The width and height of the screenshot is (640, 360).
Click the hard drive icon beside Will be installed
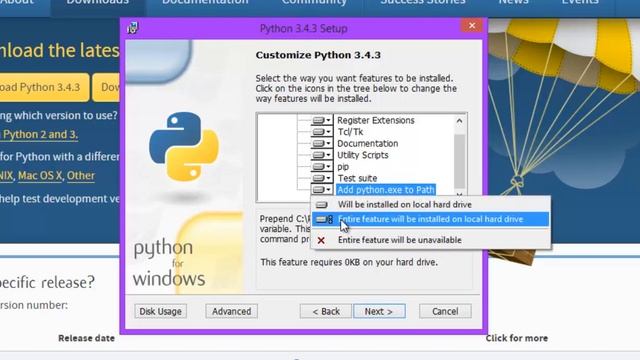[x=322, y=204]
